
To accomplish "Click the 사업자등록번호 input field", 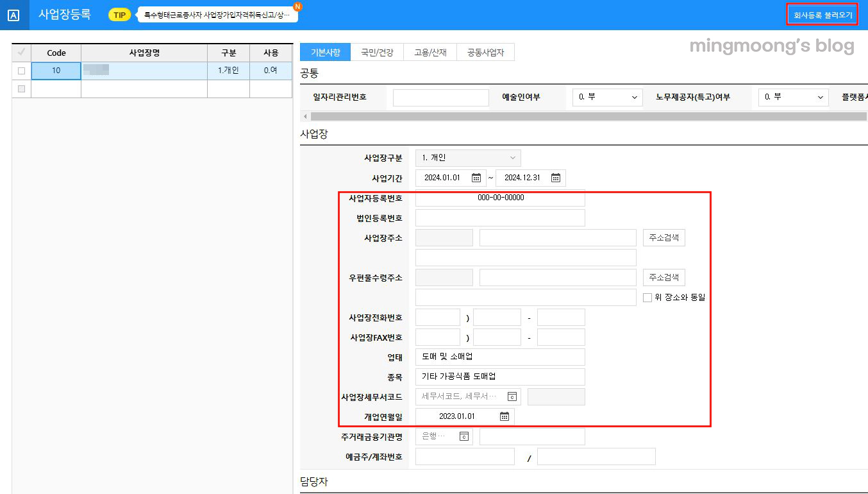I will coord(500,198).
